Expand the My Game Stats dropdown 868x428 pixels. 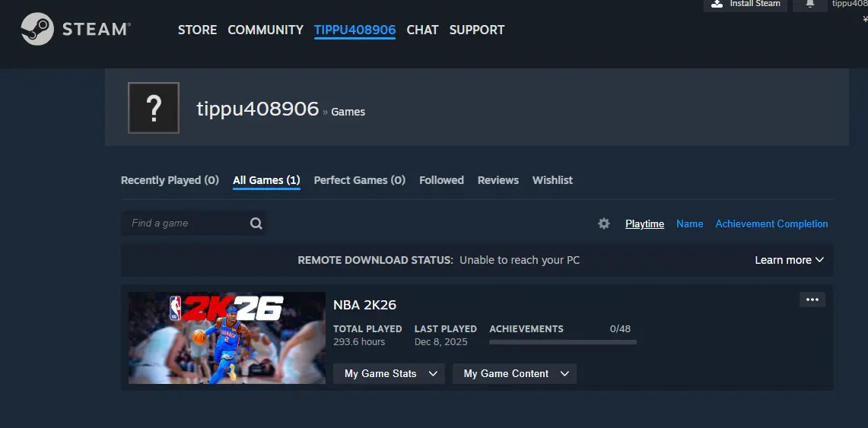point(389,374)
